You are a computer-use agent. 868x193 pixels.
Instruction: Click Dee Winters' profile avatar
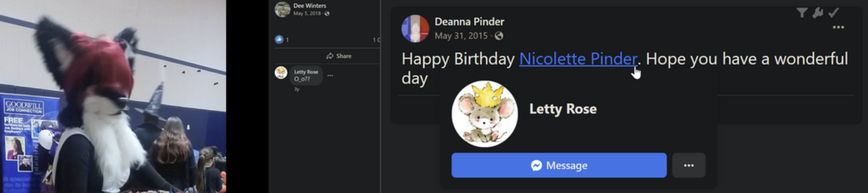(x=282, y=9)
